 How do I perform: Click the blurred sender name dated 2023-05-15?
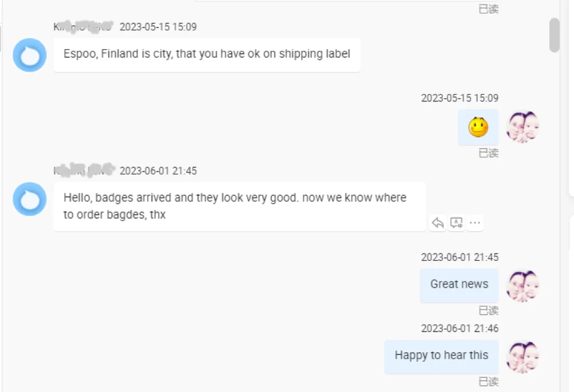click(x=84, y=26)
